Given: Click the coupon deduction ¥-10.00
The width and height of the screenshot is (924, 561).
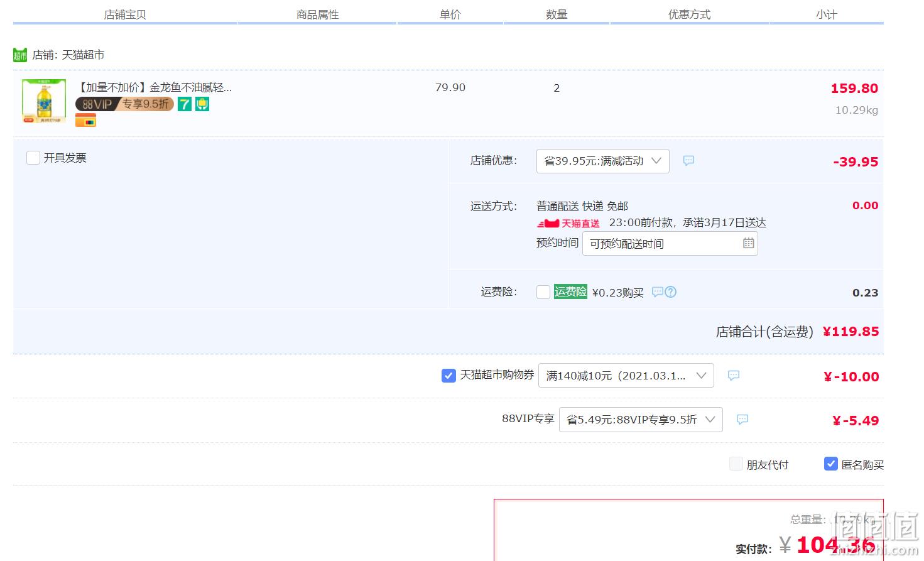Looking at the screenshot, I should click(851, 377).
